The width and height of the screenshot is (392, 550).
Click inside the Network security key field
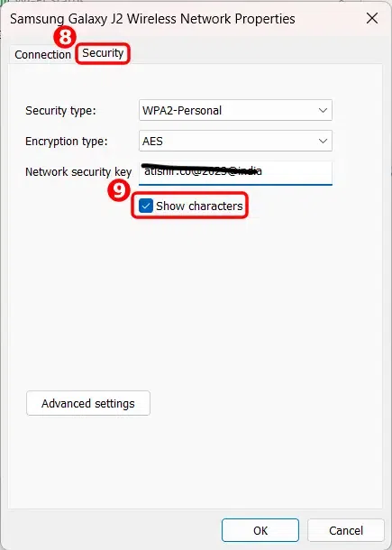pos(235,172)
